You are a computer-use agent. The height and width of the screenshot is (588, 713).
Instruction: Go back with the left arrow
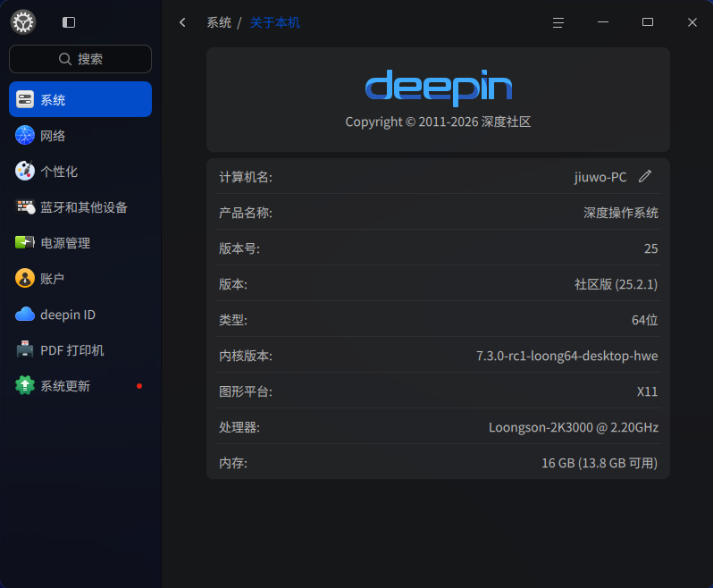[183, 22]
